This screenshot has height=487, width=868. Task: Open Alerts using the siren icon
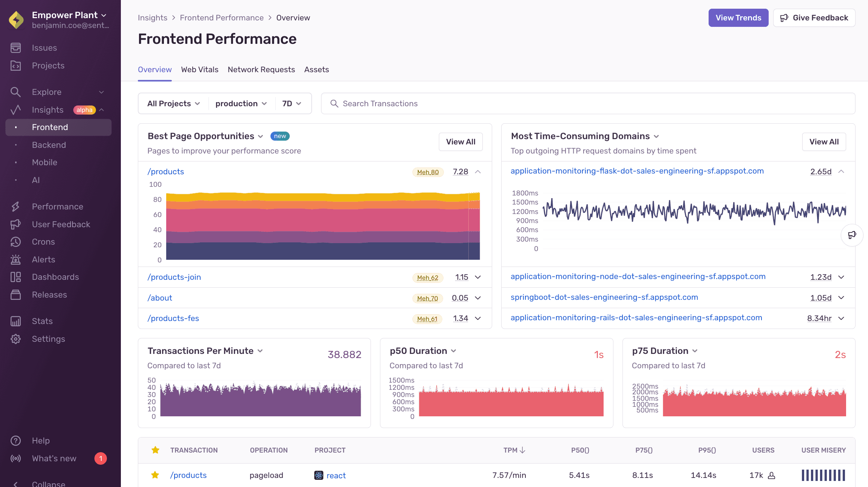click(x=15, y=259)
